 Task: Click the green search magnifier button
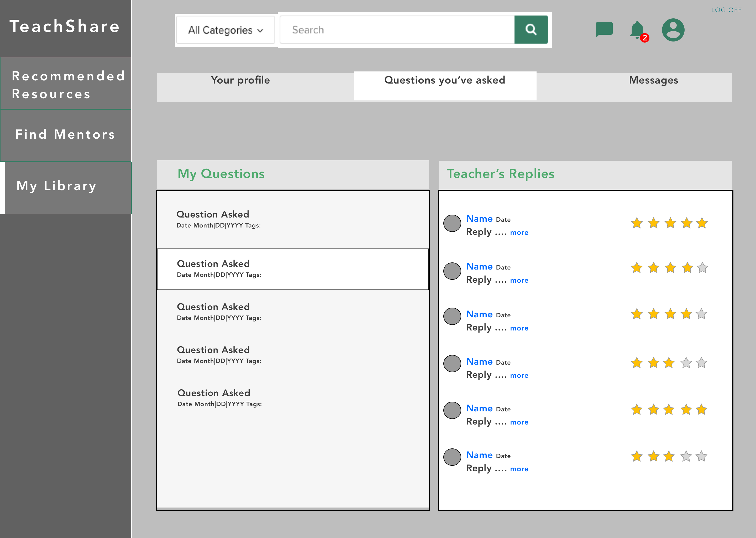(x=531, y=29)
